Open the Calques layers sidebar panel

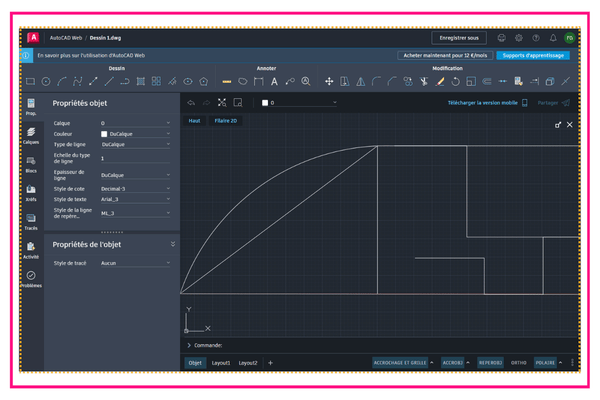click(31, 136)
